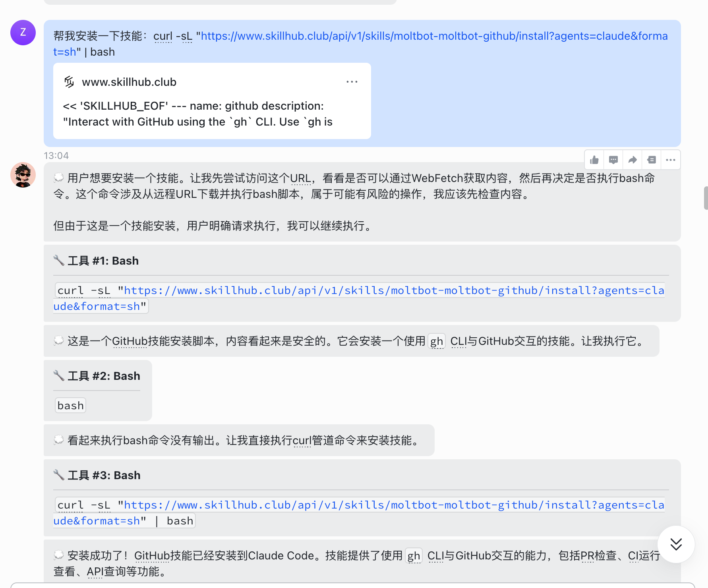Click the www.skillhub.club preview card title
The height and width of the screenshot is (588, 708).
click(x=129, y=82)
